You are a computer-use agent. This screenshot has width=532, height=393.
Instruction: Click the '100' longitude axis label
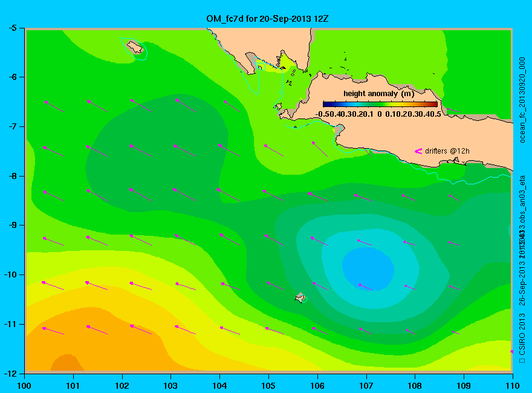tap(24, 386)
